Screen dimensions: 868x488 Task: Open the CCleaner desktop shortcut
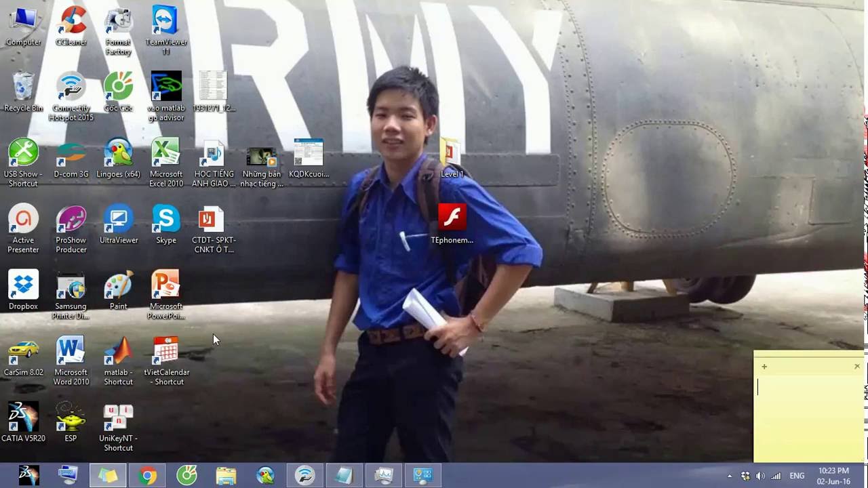pos(71,26)
